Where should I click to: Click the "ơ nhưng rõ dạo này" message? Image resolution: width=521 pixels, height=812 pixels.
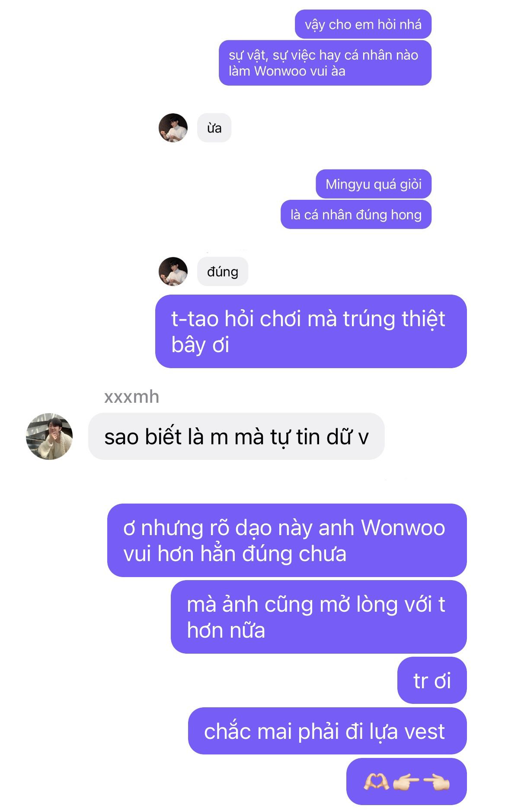[x=287, y=540]
